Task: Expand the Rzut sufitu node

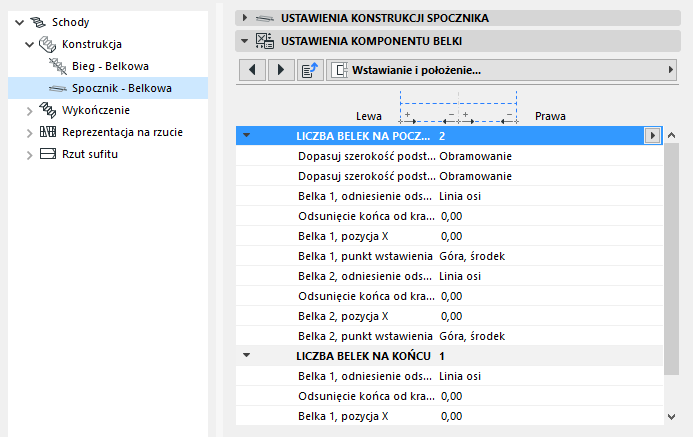Action: point(30,155)
